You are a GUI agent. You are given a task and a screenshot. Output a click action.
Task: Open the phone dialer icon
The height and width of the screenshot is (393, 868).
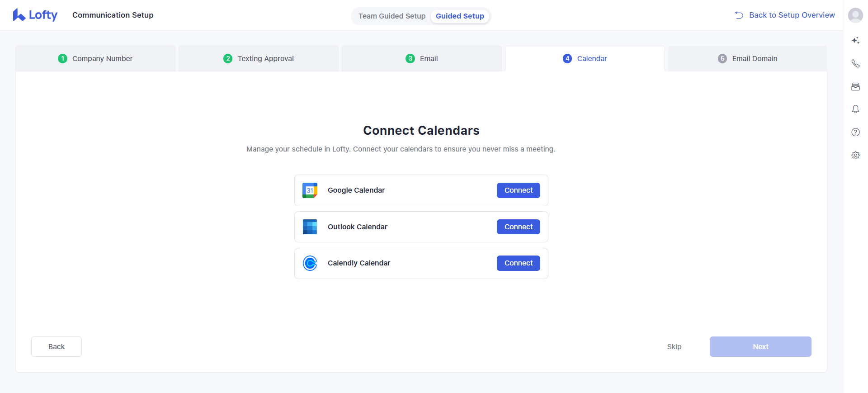(855, 64)
